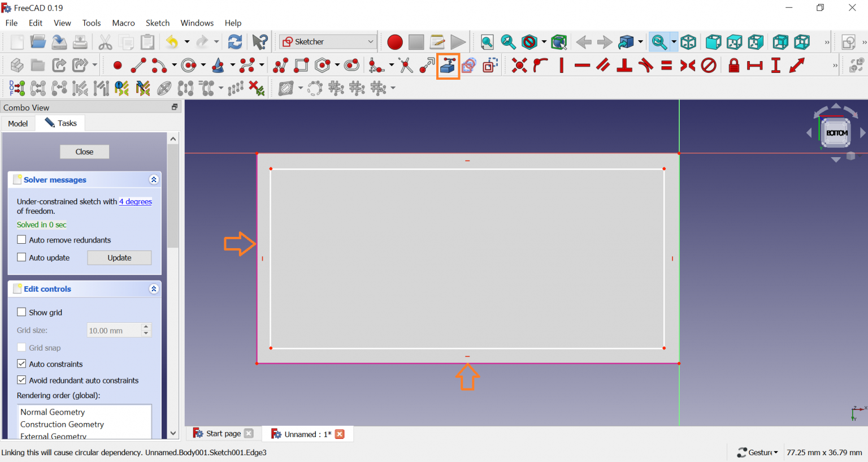This screenshot has width=868, height=462.
Task: Click the 4 degrees link
Action: pos(136,202)
